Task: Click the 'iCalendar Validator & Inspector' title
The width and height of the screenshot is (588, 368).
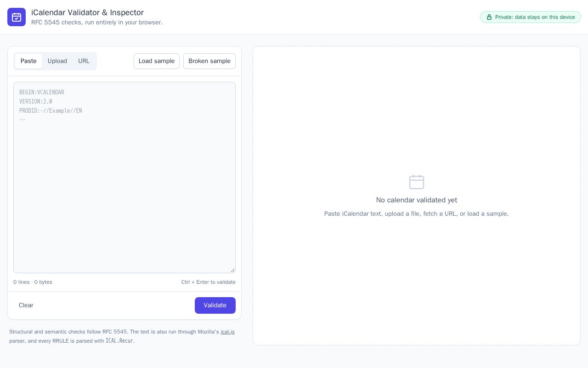Action: 87,12
